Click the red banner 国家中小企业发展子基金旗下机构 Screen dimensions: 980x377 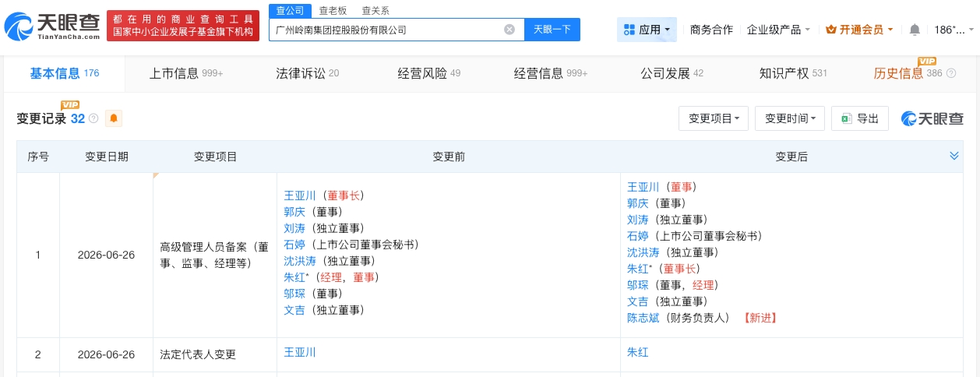[x=183, y=26]
